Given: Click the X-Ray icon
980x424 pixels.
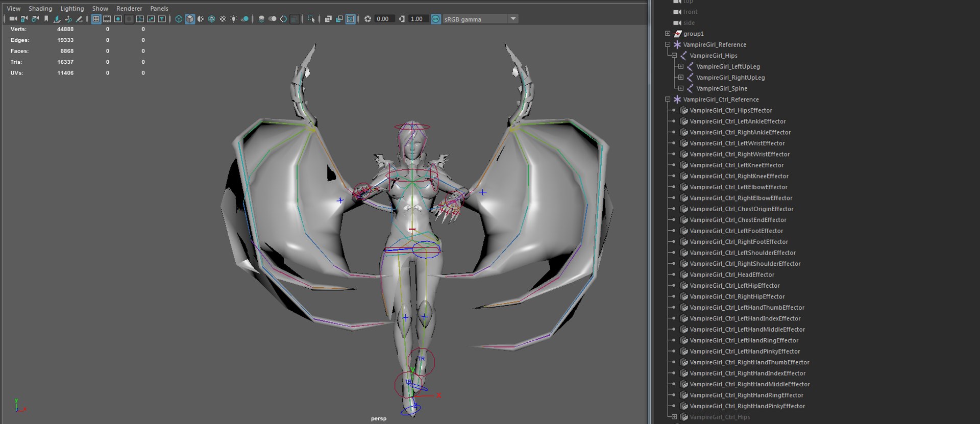Looking at the screenshot, I should (328, 19).
